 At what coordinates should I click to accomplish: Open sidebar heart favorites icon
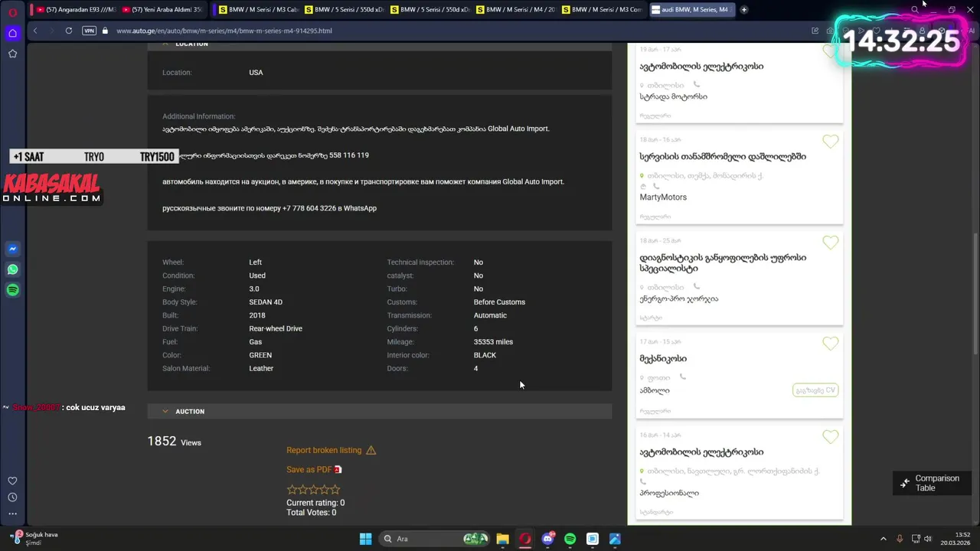click(x=12, y=481)
